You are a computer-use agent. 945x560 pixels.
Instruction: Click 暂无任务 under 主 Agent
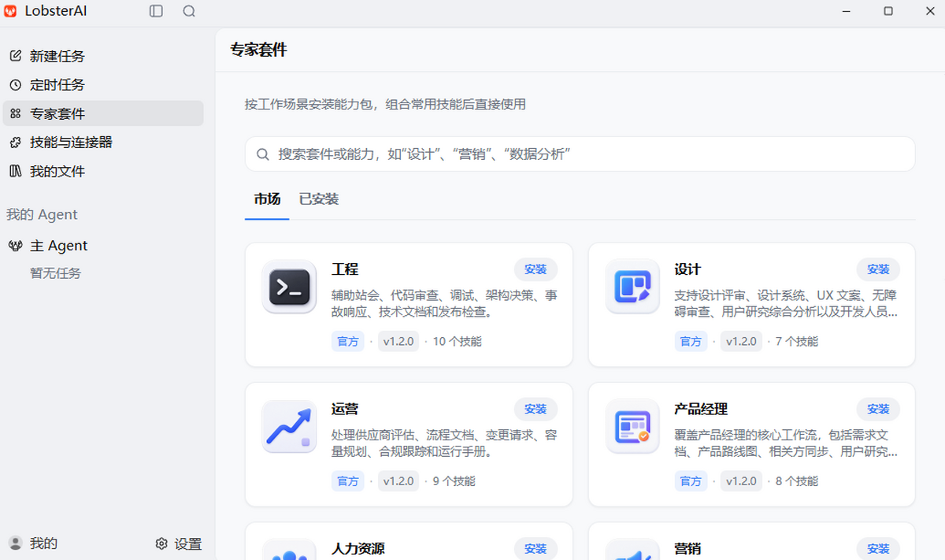(x=55, y=273)
